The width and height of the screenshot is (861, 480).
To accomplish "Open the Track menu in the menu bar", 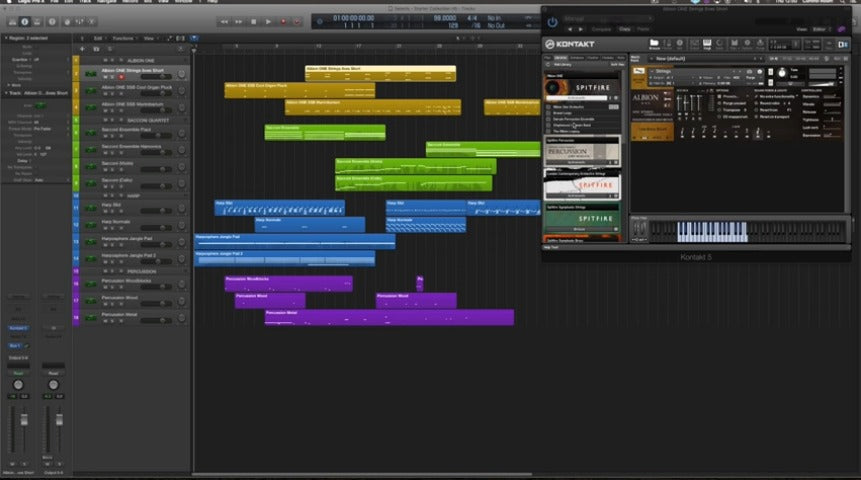I will pyautogui.click(x=86, y=4).
